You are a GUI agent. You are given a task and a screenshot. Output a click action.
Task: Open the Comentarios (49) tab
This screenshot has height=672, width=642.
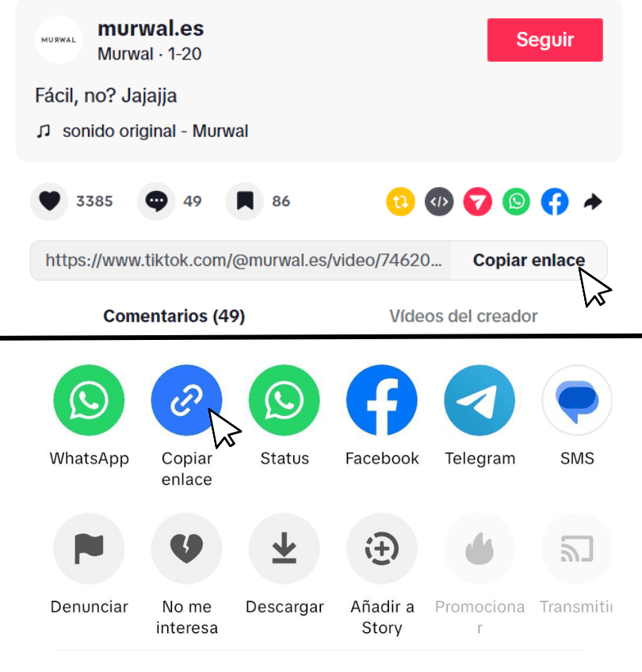174,316
